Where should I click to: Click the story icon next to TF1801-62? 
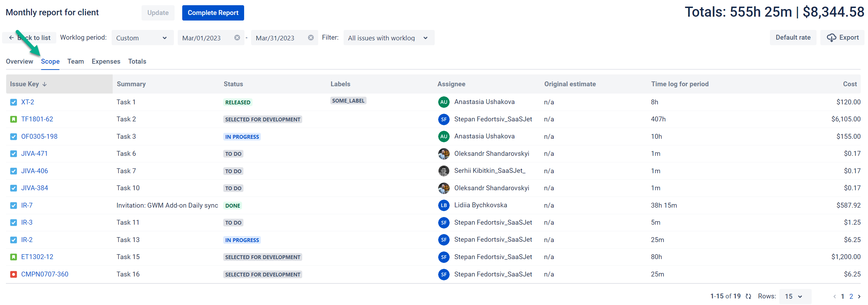(x=14, y=119)
